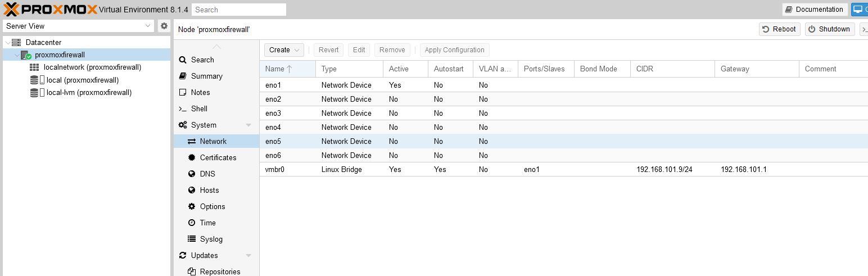This screenshot has width=868, height=276.
Task: Click the sidebar Search magnifier icon
Action: point(183,60)
